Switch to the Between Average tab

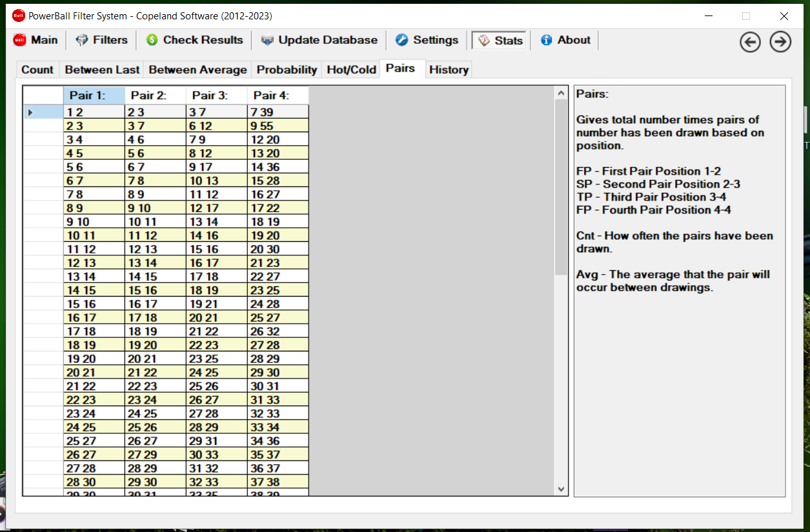click(x=197, y=70)
